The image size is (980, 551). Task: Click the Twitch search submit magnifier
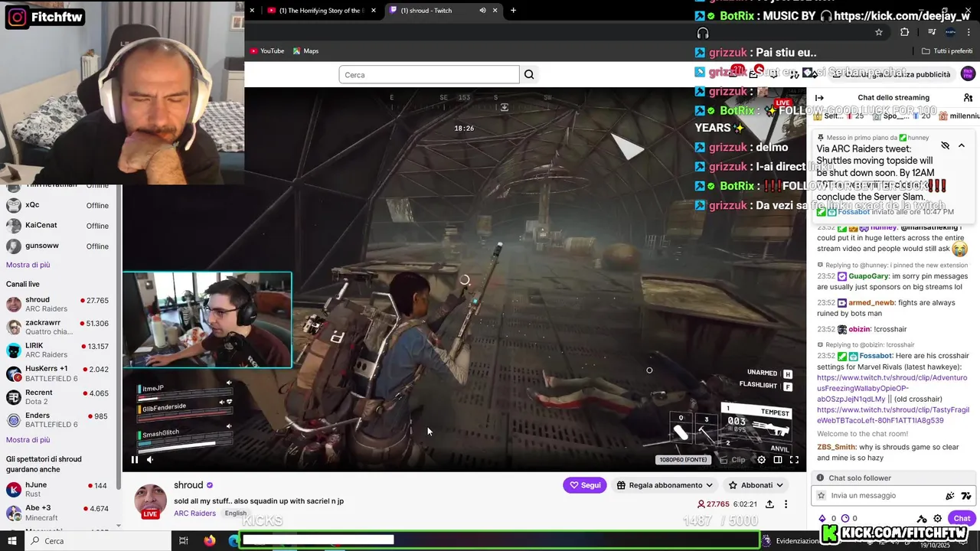pyautogui.click(x=529, y=75)
